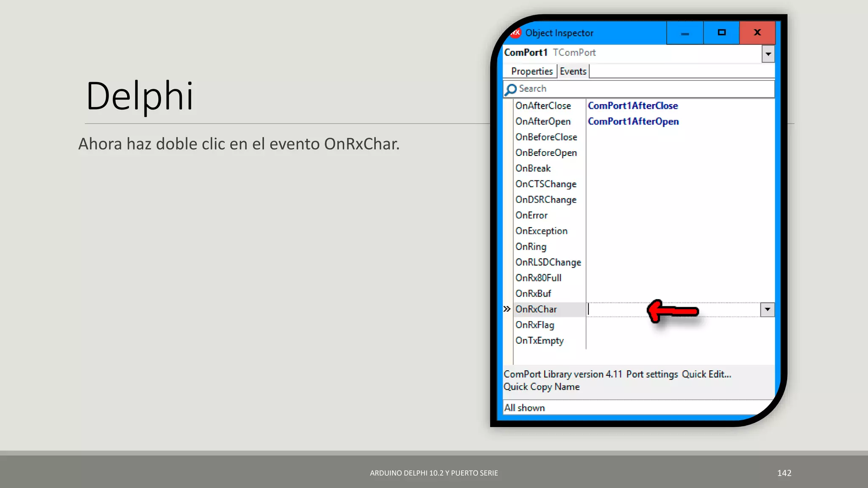Screen dimensions: 868x488
Task: Click the ComPort1AfterOpen handler value
Action: pos(633,122)
